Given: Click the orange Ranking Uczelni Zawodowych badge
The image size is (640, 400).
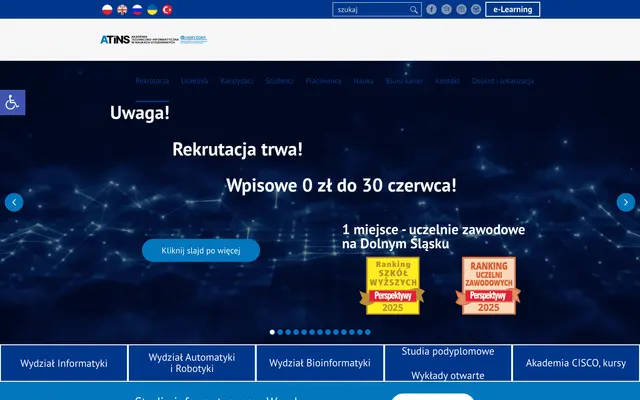Looking at the screenshot, I should [x=488, y=286].
